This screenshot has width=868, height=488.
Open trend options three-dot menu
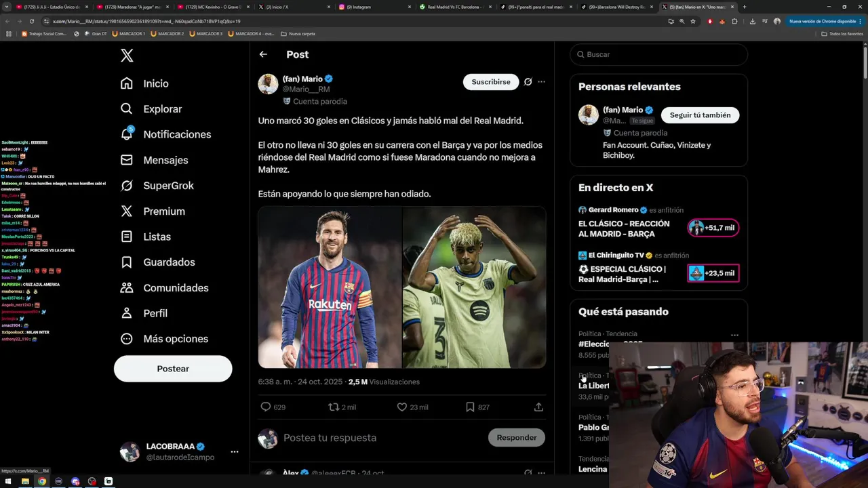pyautogui.click(x=734, y=335)
